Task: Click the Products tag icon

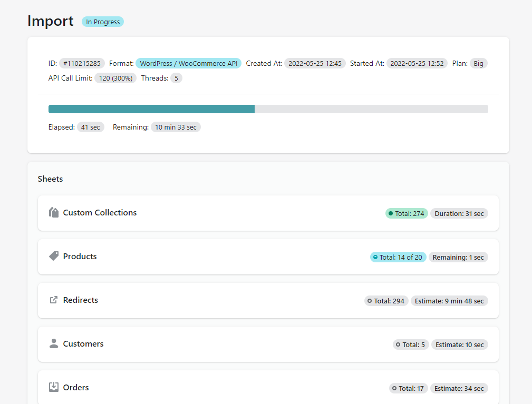Action: click(x=54, y=256)
